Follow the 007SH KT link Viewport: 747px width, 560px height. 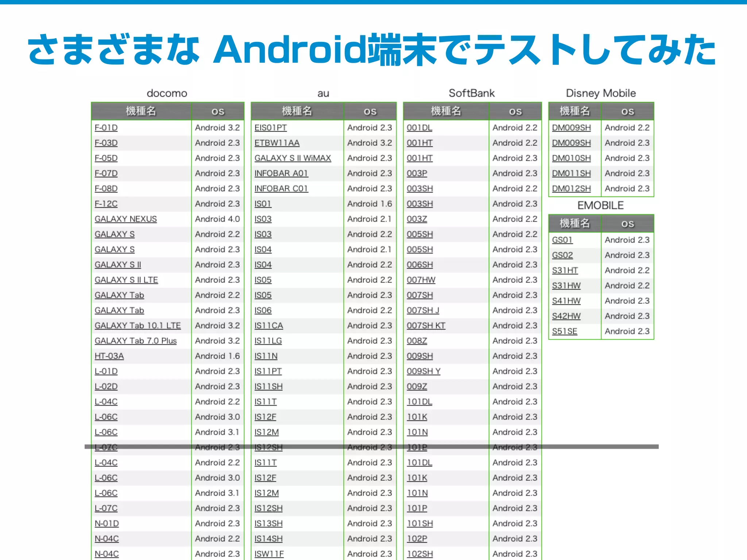(426, 326)
